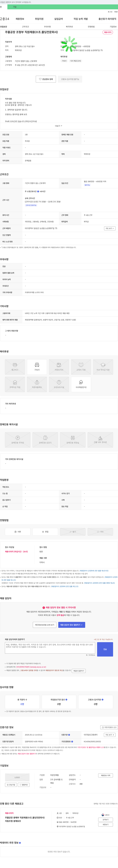The height and width of the screenshot is (868, 118).
Task: Click 새창보기 button in related posting
Action: [x=106, y=825]
